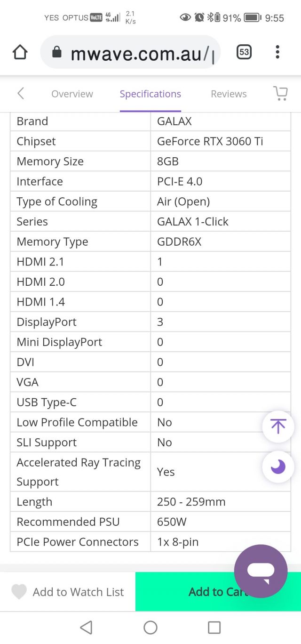Open the Reviews tab

pos(229,94)
